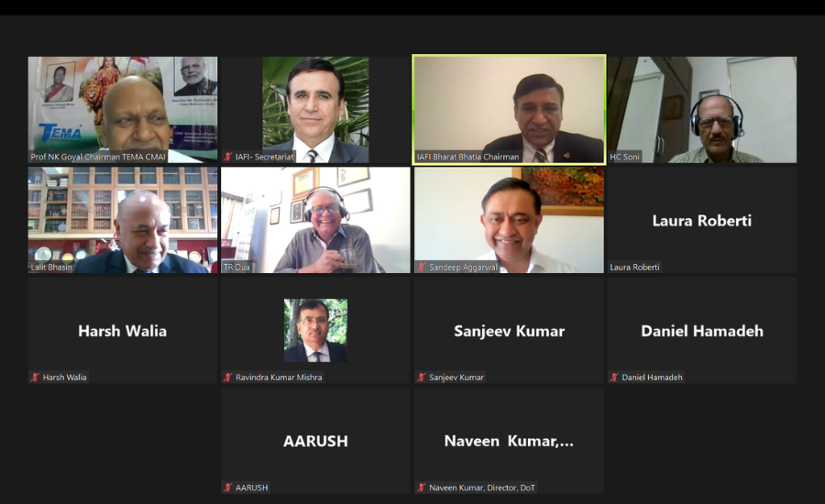Select Laura Roberti participant tile
The width and height of the screenshot is (825, 504).
point(702,220)
